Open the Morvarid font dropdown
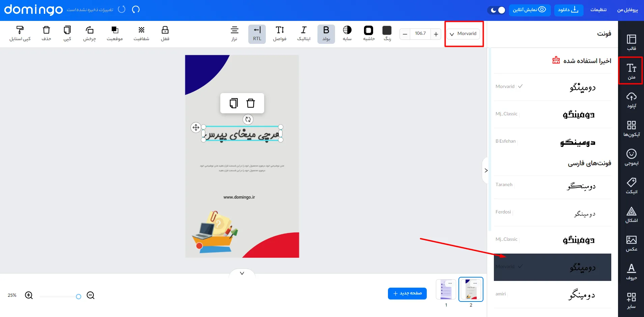 tap(464, 34)
